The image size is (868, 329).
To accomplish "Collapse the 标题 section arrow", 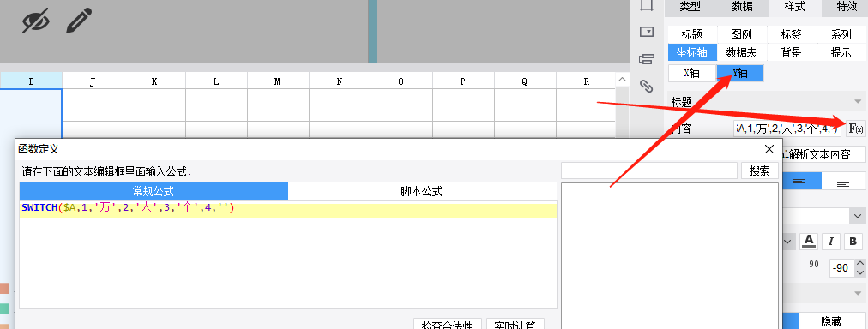I will (x=858, y=102).
